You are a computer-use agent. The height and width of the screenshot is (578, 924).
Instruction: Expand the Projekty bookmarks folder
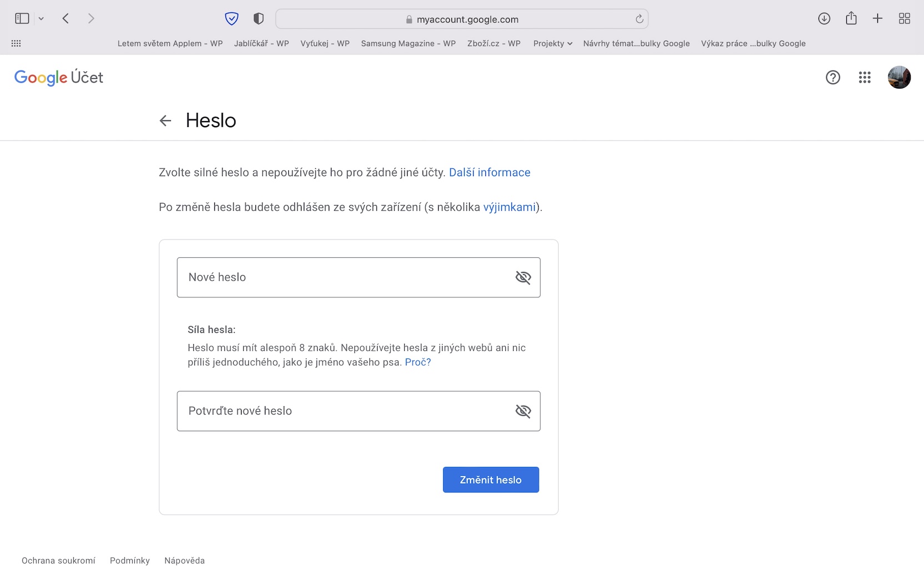(553, 43)
